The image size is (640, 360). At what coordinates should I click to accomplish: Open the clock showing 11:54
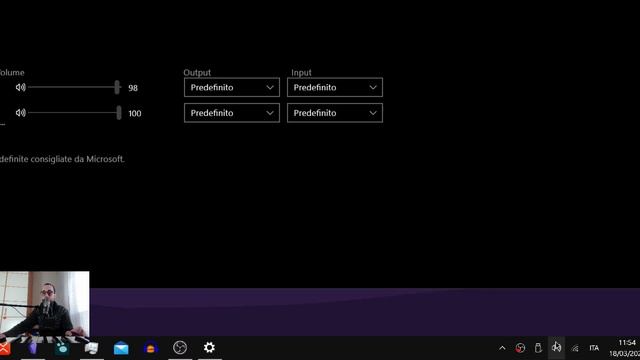point(626,342)
